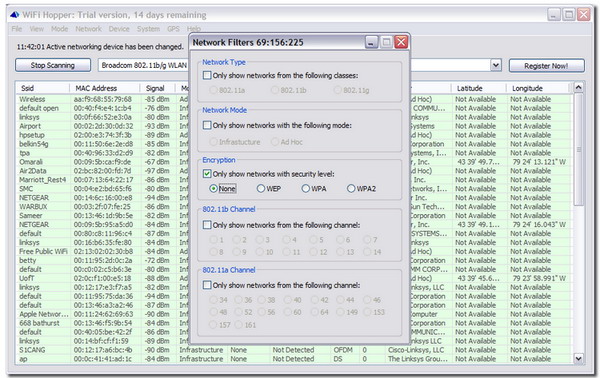The width and height of the screenshot is (600, 378).
Task: Enable the Network Type class filter checkbox
Action: click(x=207, y=75)
